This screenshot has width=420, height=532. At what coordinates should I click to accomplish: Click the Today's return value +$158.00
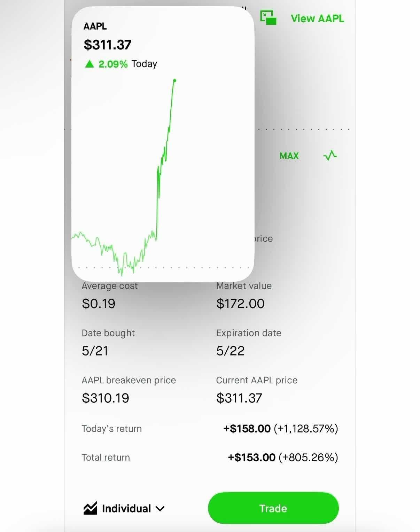(x=247, y=429)
